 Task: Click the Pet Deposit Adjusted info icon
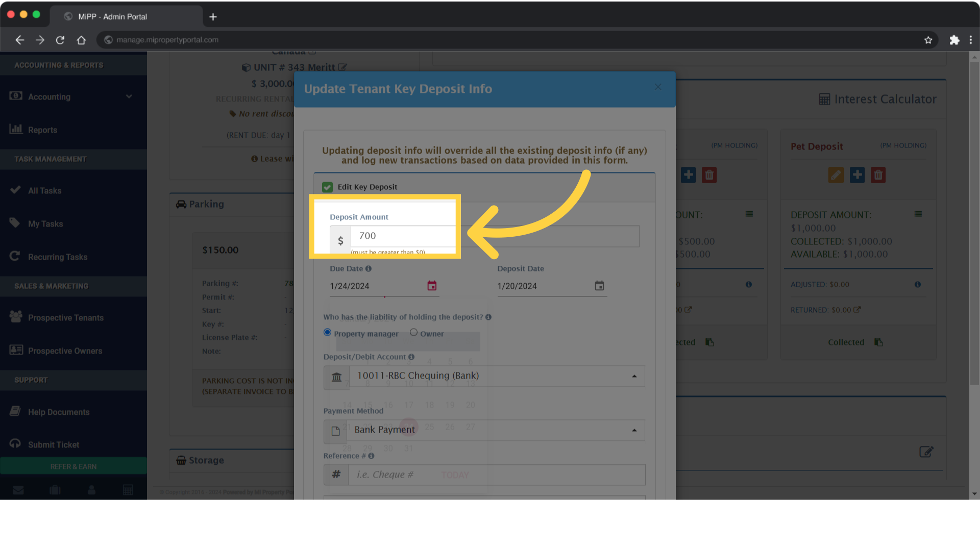click(x=918, y=284)
